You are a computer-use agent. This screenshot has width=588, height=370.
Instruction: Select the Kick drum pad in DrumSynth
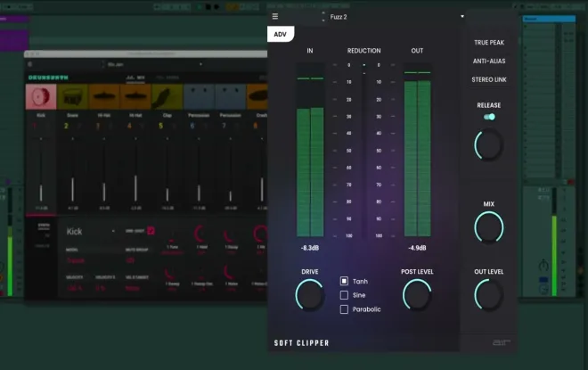41,97
